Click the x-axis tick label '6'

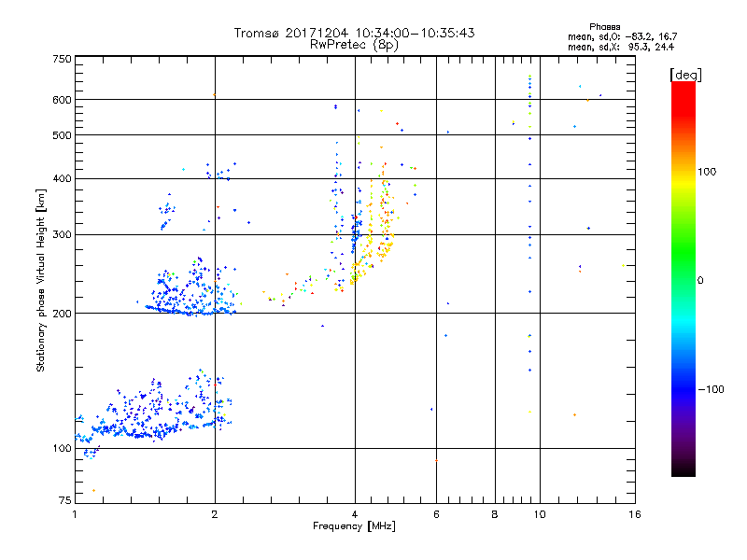[x=436, y=514]
